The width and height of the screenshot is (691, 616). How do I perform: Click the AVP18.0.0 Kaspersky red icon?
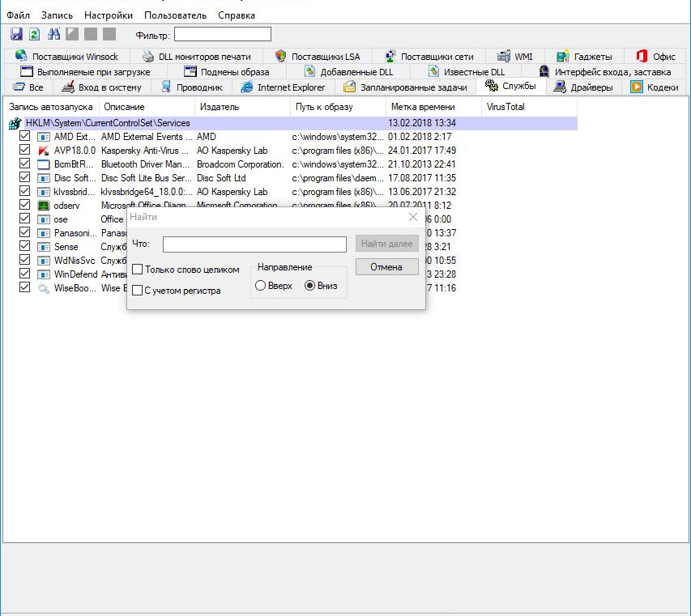point(43,151)
